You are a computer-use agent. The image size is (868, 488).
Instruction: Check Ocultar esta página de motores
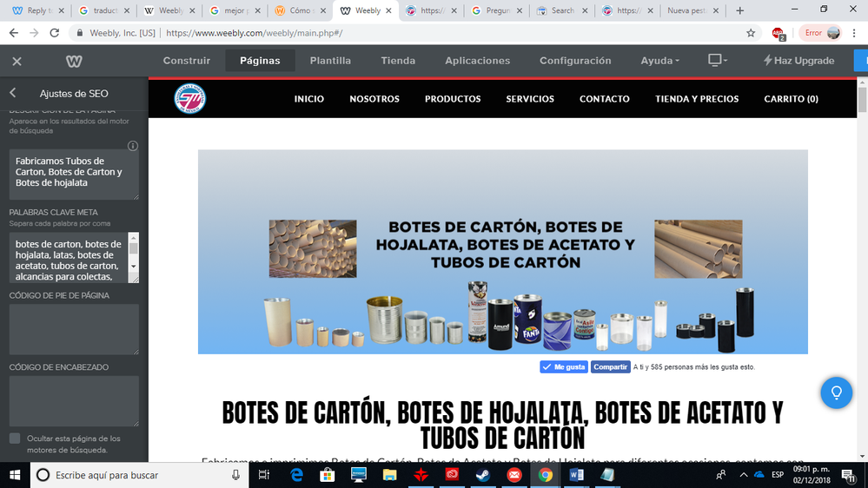coord(15,439)
